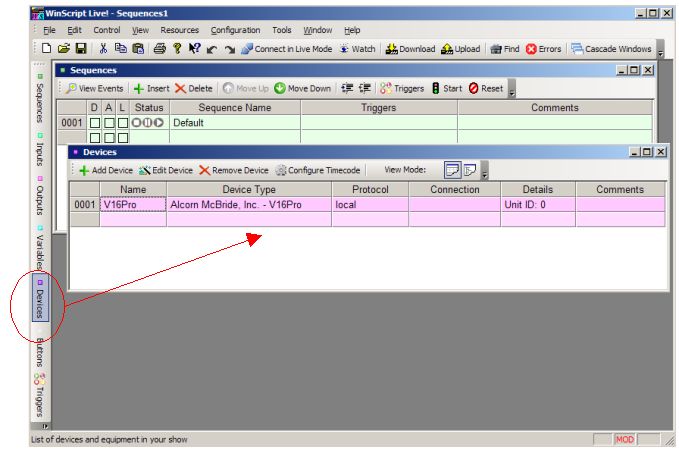Open Configure Timecode

[318, 170]
